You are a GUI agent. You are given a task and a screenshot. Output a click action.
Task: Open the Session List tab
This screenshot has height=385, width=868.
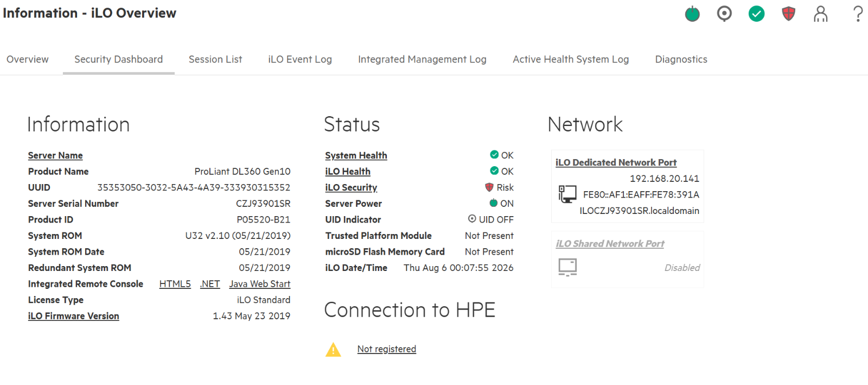pos(215,59)
